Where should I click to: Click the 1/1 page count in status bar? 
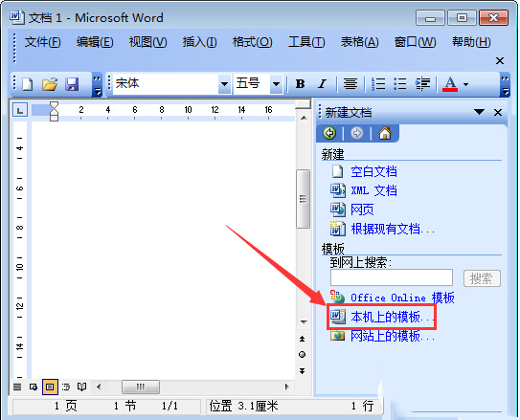coord(170,406)
